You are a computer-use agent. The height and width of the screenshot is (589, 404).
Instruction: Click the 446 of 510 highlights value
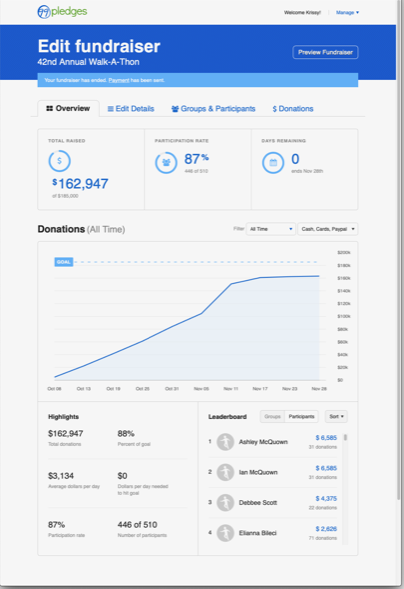click(x=137, y=525)
